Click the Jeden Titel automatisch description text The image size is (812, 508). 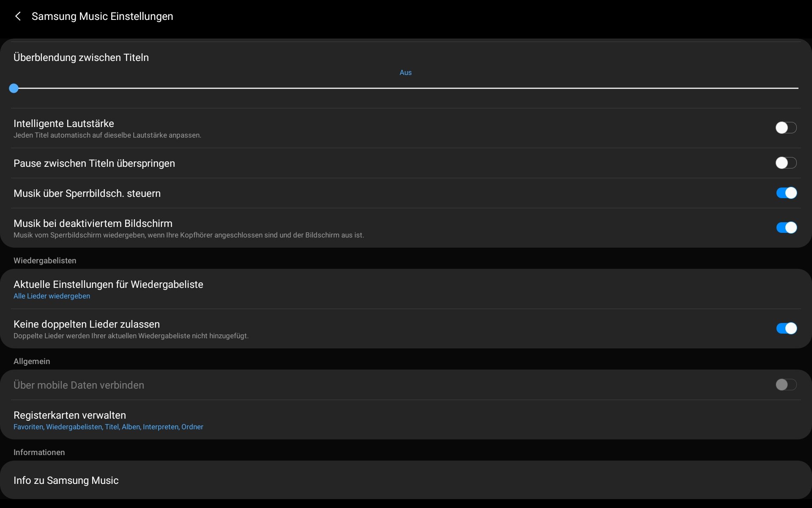(107, 135)
